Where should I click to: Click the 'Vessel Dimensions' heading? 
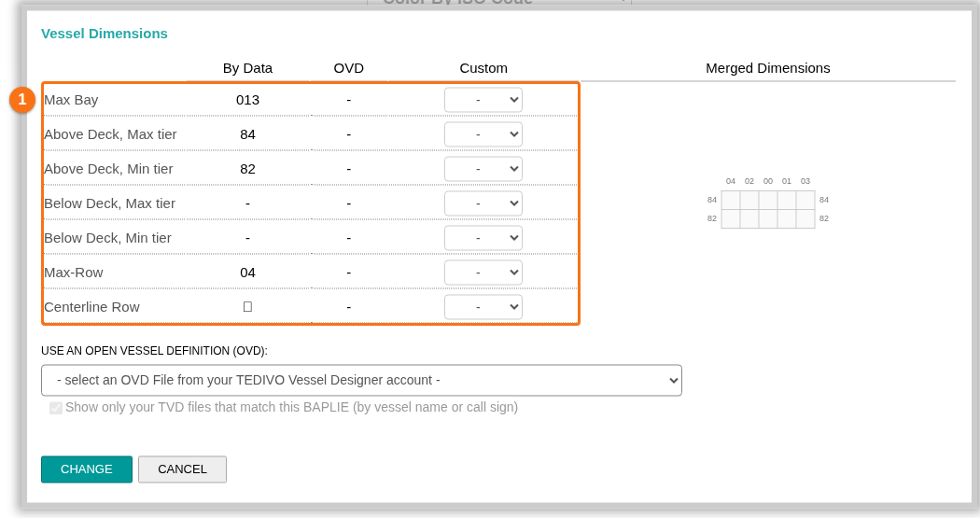click(x=105, y=34)
